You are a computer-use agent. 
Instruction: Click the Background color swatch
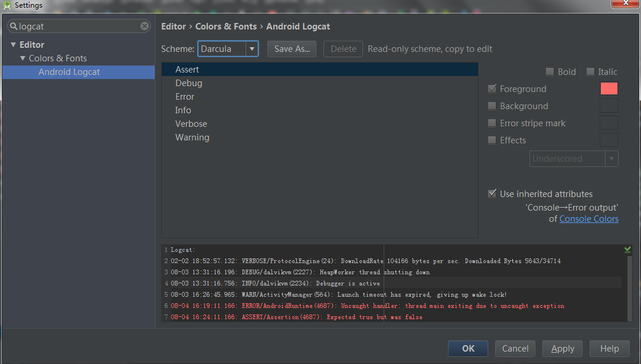(609, 106)
